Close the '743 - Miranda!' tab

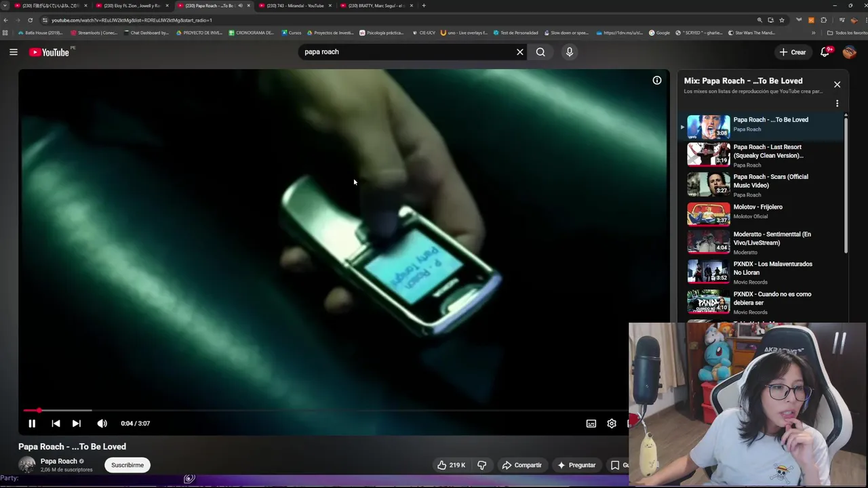[x=330, y=5]
